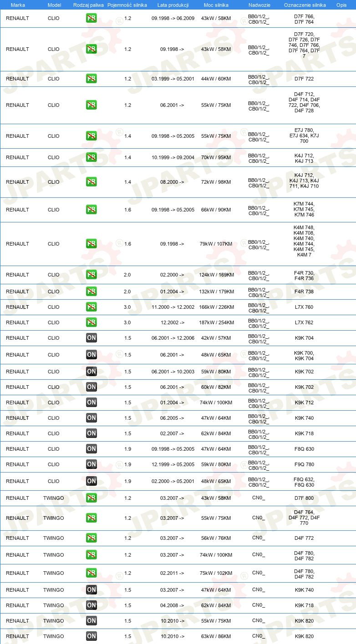
Task: Click the Opis column header
Action: [341, 5]
